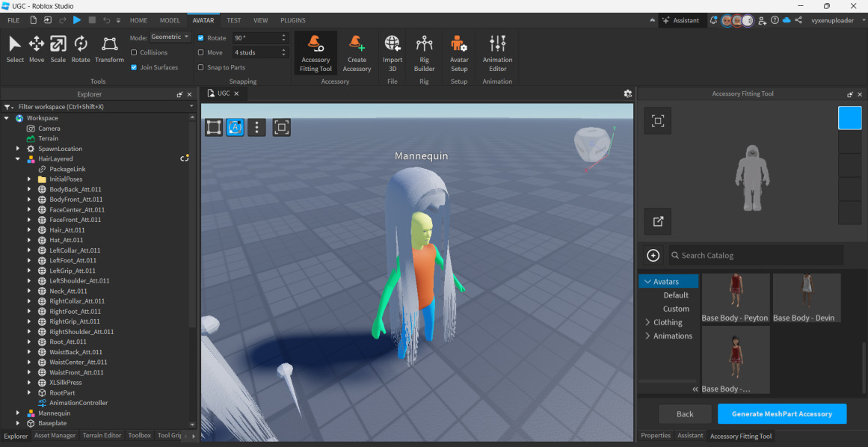Expand the Mannequin node
The height and width of the screenshot is (447, 868).
click(x=18, y=413)
